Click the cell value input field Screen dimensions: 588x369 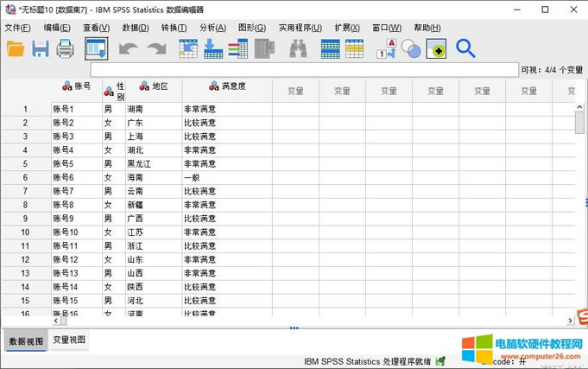coord(302,69)
